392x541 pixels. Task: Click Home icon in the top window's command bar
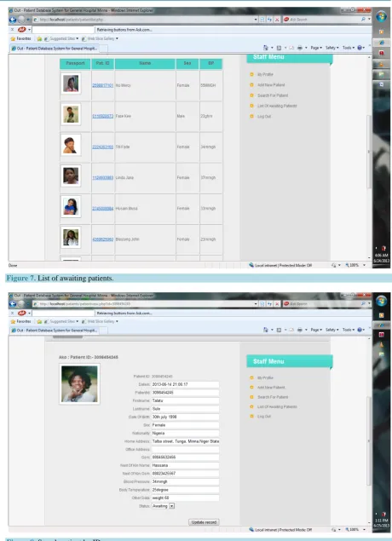click(x=265, y=48)
